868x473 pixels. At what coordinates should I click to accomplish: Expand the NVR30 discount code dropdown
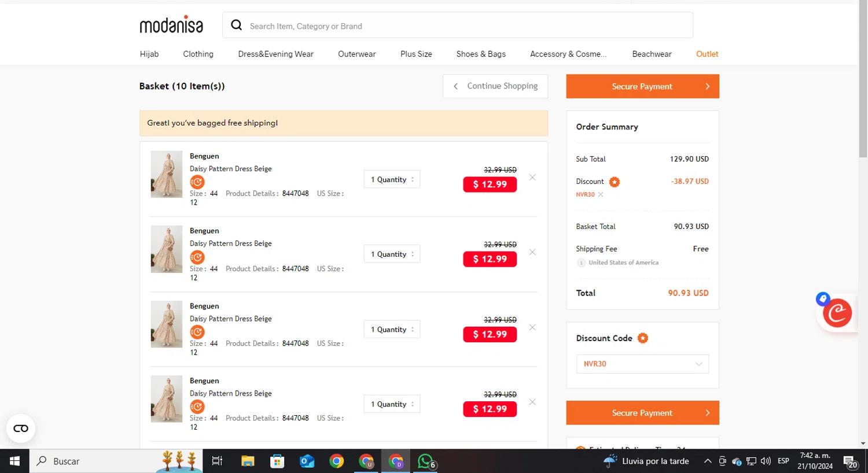(698, 364)
